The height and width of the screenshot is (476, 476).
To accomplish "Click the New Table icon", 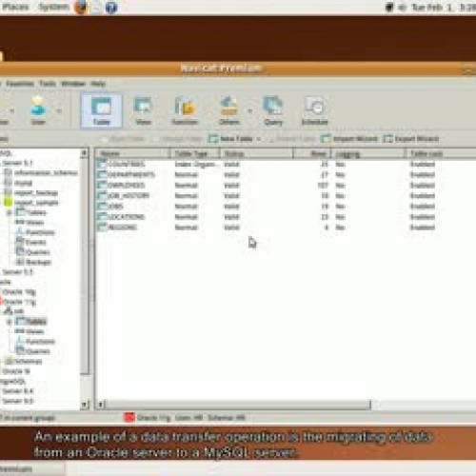I will tap(213, 139).
